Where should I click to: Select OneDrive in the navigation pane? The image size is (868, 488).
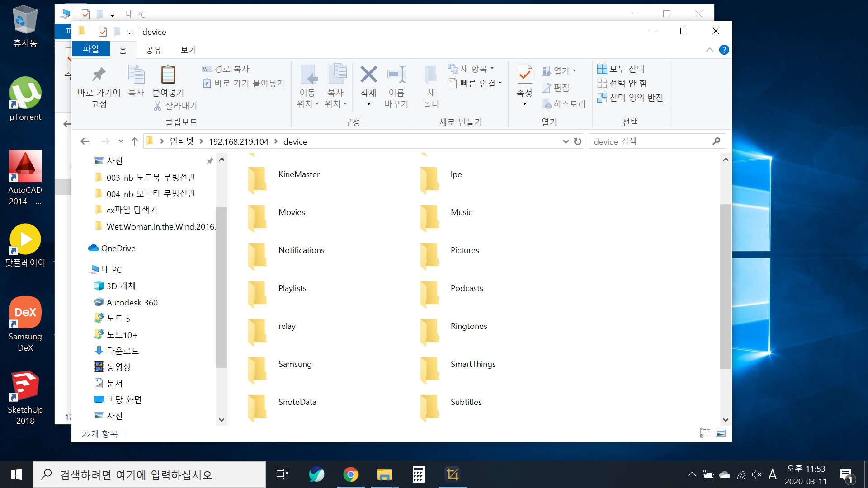(x=112, y=248)
